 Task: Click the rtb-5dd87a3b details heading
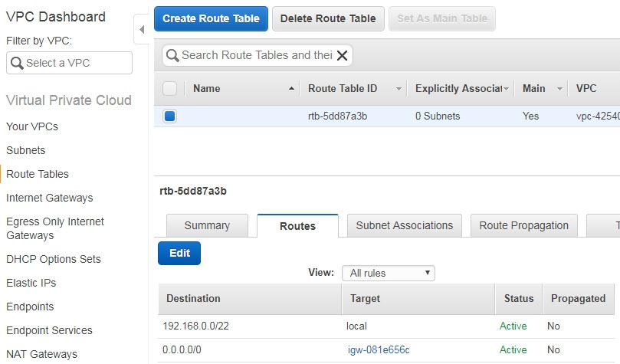click(x=193, y=192)
